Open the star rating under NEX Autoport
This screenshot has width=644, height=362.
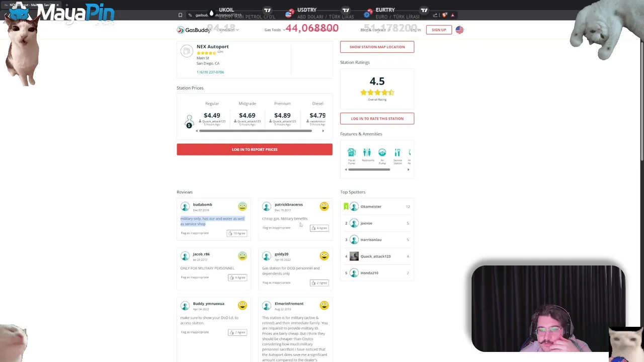(x=206, y=53)
